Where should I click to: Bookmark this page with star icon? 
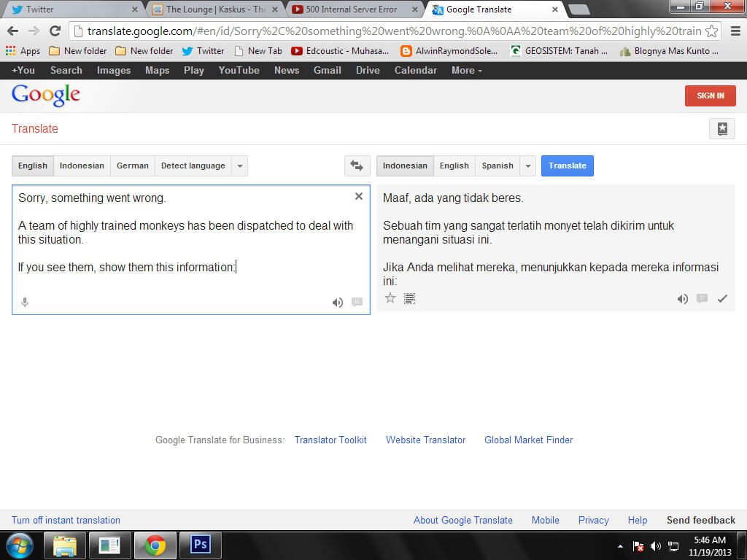tap(711, 31)
